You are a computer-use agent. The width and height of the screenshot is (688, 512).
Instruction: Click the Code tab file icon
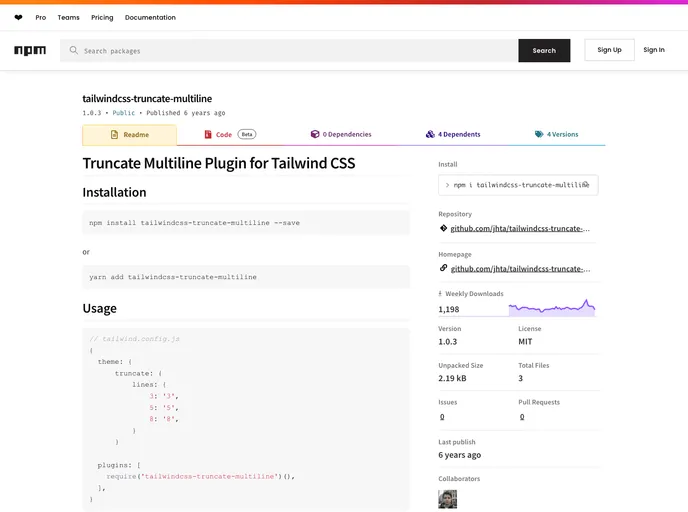coord(208,134)
